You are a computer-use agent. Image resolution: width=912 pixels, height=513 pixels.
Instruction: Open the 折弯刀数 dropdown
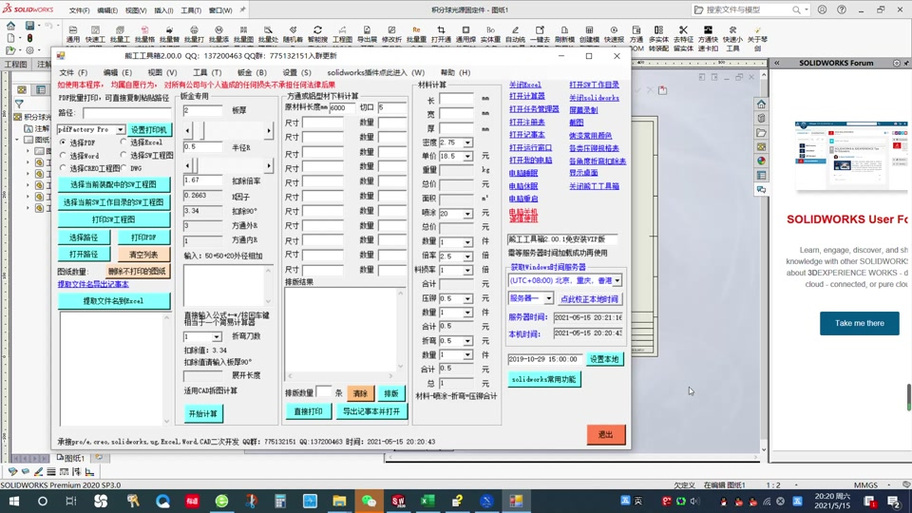point(216,337)
